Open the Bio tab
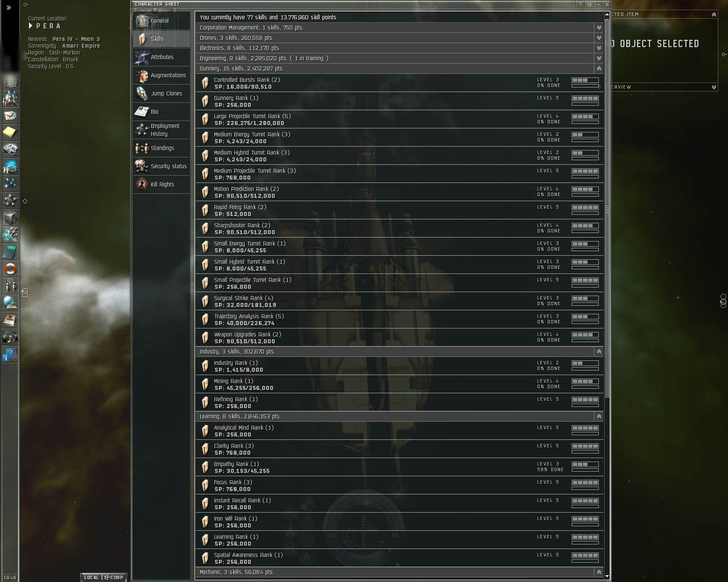The height and width of the screenshot is (582, 728). 162,112
